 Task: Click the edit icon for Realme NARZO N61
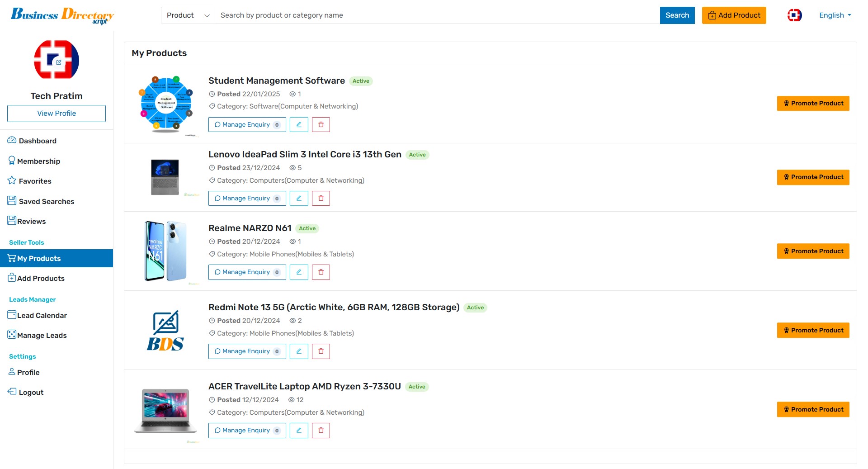(299, 272)
